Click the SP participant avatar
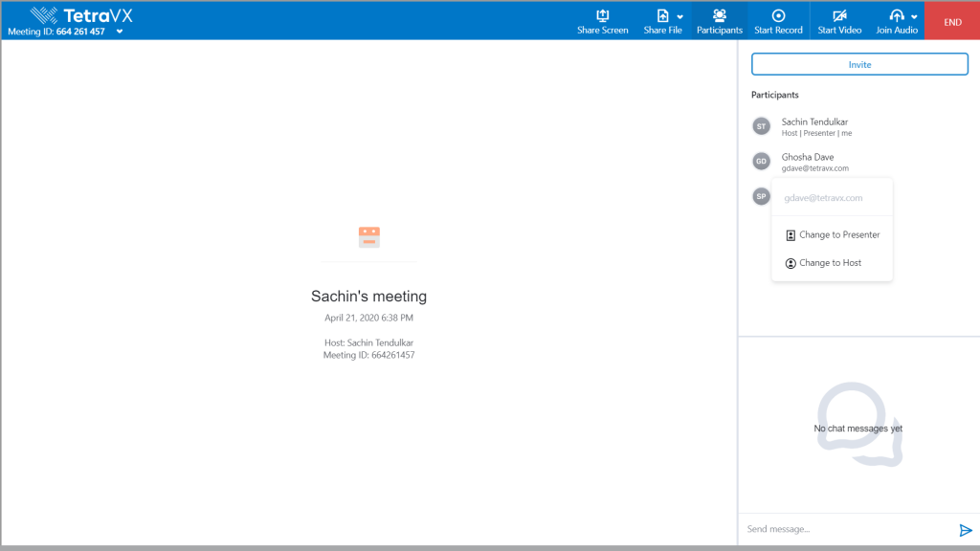Viewport: 980px width, 551px height. 761,196
